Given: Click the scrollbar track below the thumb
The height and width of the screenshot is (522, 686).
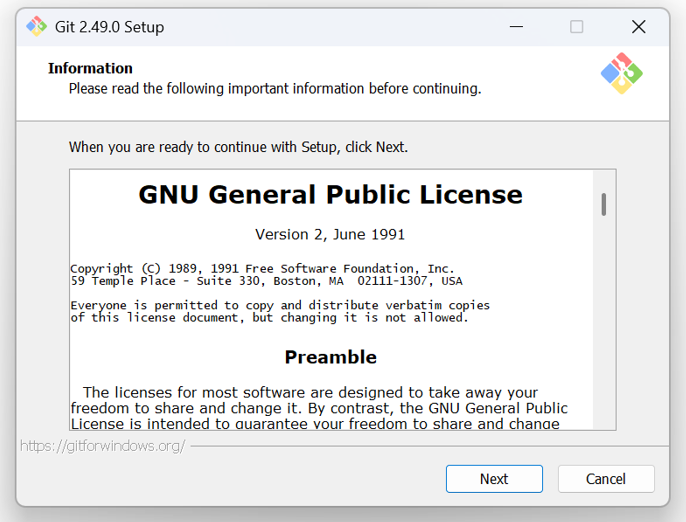Looking at the screenshot, I should click(604, 324).
